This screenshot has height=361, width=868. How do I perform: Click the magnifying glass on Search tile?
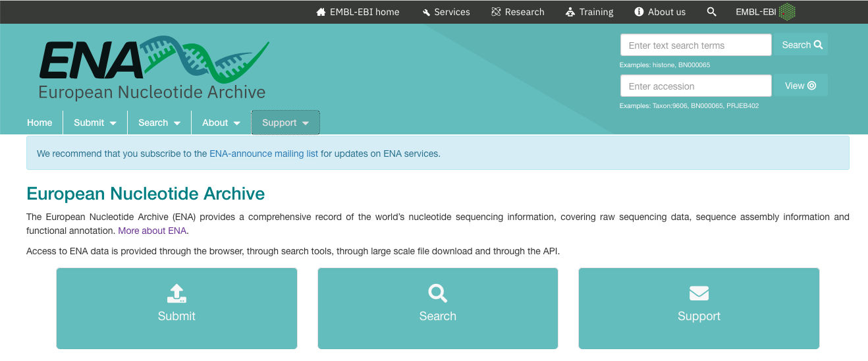click(438, 293)
